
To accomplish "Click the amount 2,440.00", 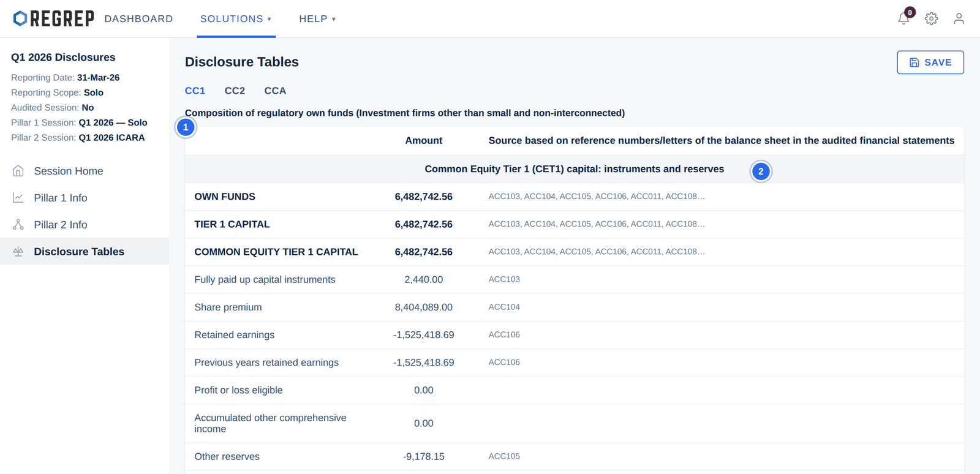I will click(x=423, y=279).
